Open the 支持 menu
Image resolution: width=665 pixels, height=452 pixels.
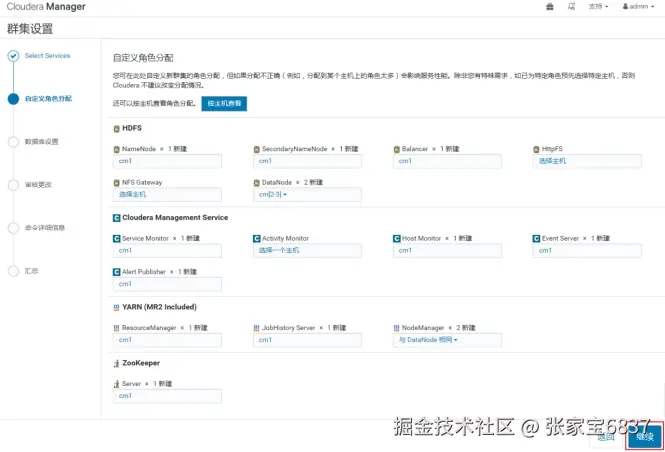coord(598,6)
